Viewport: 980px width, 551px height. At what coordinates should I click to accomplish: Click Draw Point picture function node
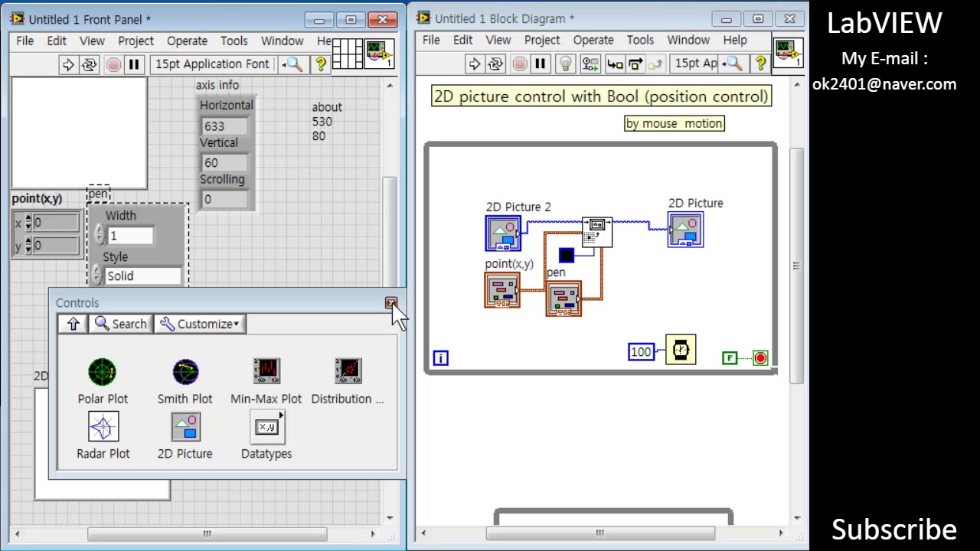point(597,232)
